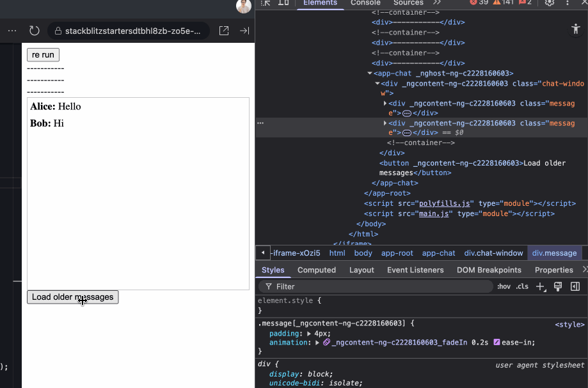Open the polyfills.js script link
This screenshot has height=388, width=588.
point(445,203)
